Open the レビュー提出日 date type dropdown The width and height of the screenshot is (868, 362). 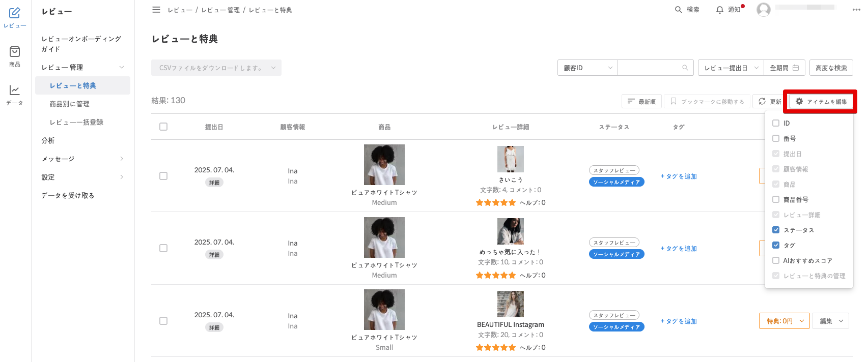(x=731, y=68)
